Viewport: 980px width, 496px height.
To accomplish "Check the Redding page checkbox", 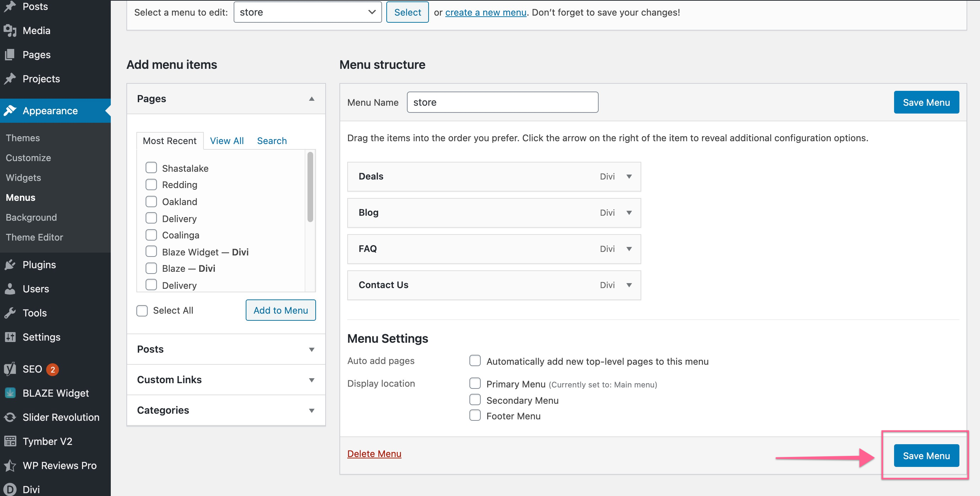I will click(x=151, y=184).
